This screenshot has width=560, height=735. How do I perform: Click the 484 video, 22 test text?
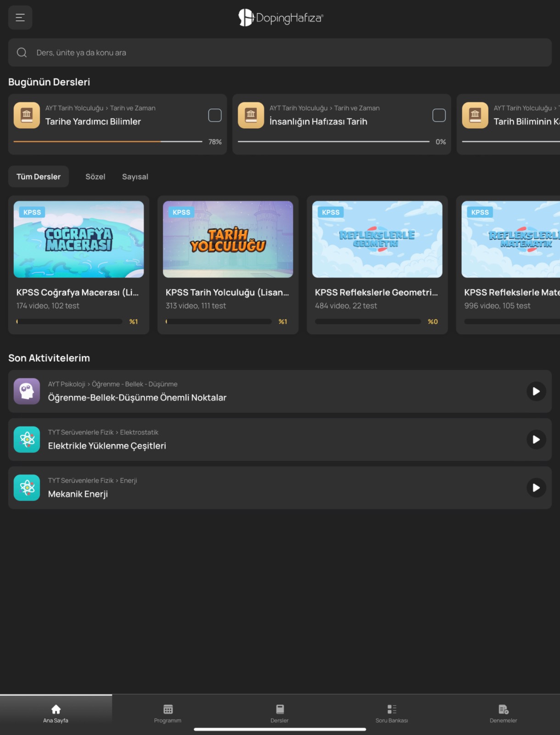346,306
